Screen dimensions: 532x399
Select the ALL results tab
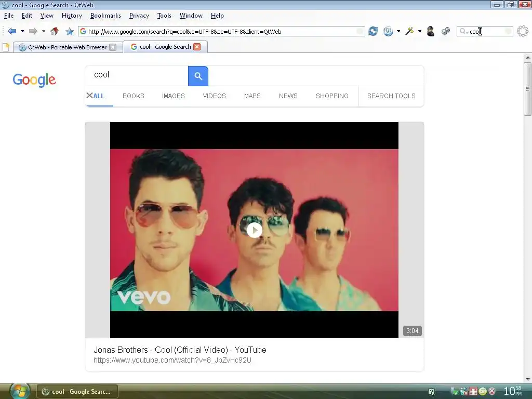pos(99,96)
